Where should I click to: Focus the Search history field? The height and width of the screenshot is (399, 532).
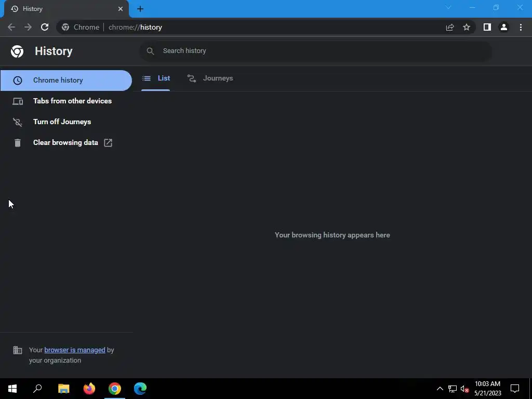[315, 51]
